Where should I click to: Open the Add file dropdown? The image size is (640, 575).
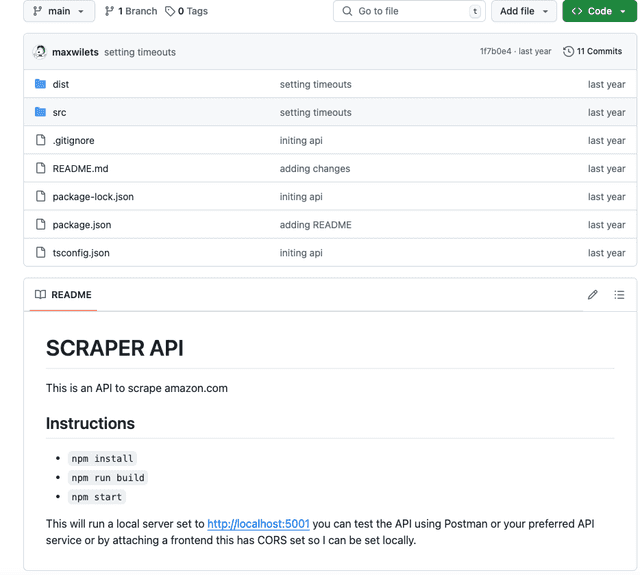[524, 11]
